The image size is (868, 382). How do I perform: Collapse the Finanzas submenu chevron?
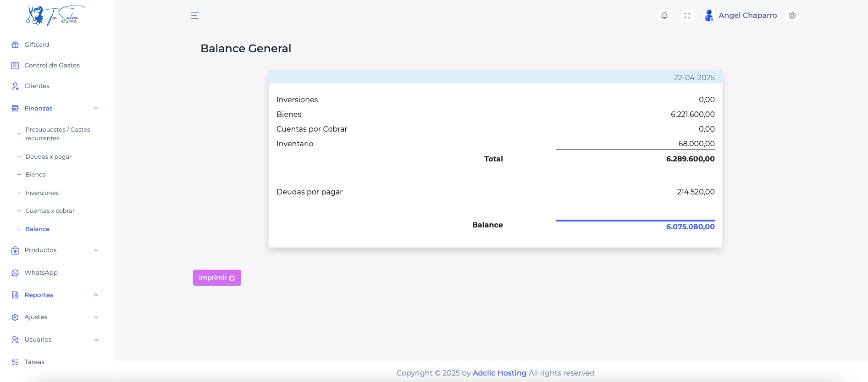tap(96, 109)
